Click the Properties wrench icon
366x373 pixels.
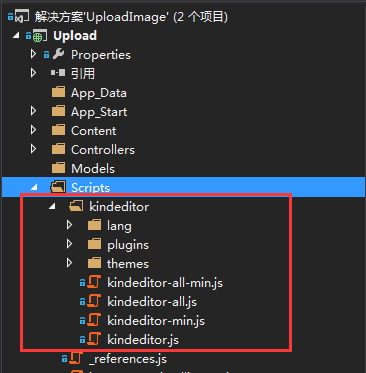click(58, 54)
